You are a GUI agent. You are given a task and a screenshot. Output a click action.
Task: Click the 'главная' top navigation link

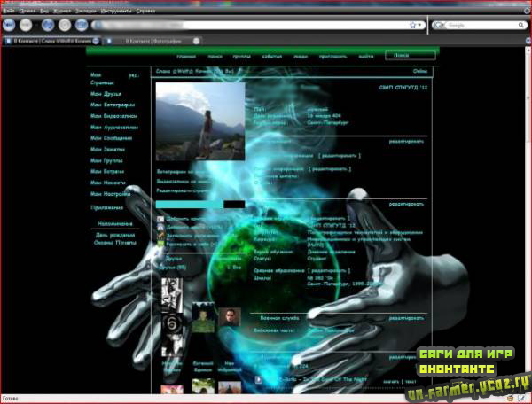tap(186, 57)
